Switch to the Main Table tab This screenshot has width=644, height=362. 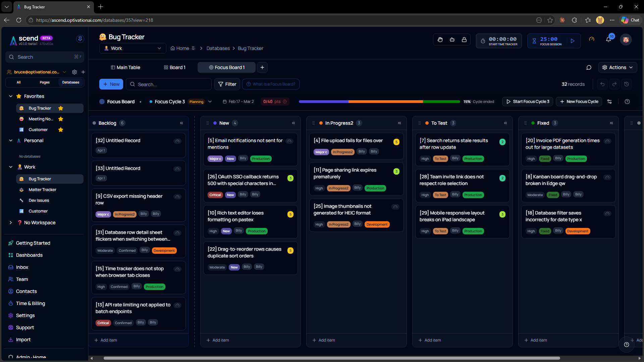[125, 67]
